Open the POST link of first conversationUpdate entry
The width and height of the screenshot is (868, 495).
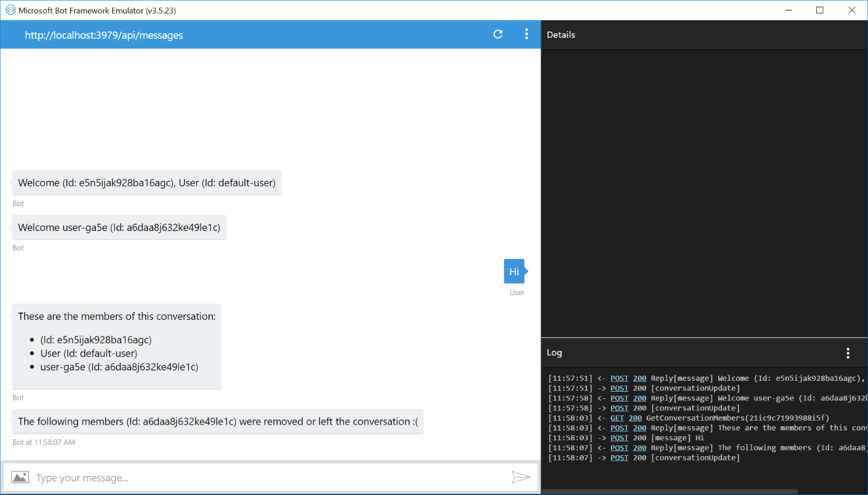pyautogui.click(x=619, y=388)
